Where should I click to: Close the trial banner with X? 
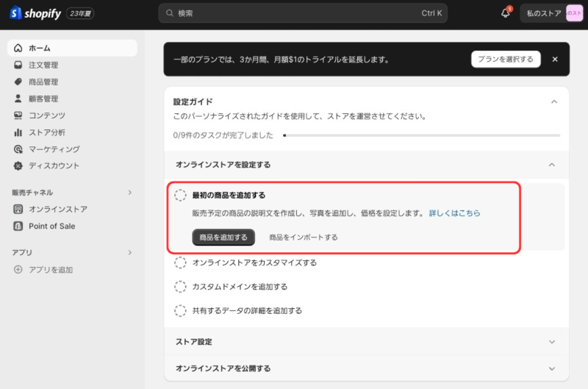tap(555, 60)
